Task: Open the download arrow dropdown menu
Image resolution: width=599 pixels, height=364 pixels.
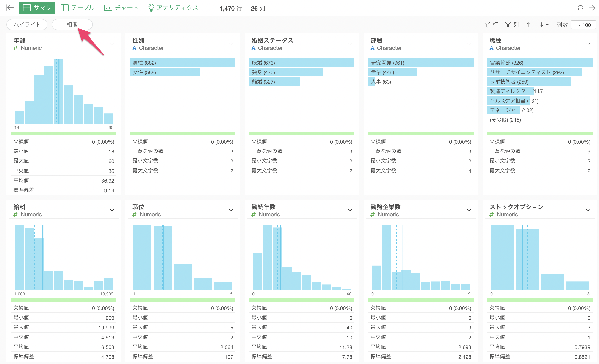Action: pyautogui.click(x=544, y=25)
